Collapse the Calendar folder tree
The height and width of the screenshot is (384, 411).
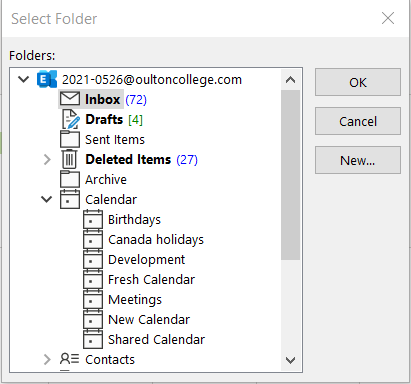46,199
